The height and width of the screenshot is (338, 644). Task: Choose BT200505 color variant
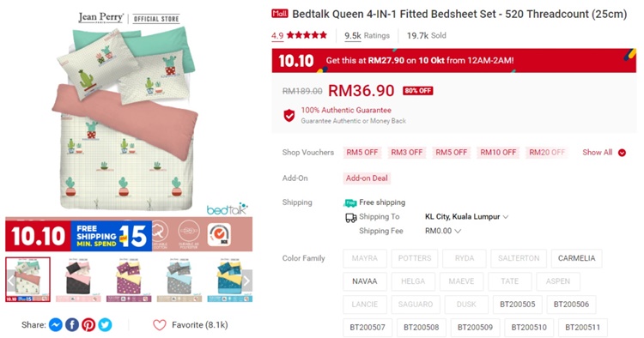click(x=517, y=304)
